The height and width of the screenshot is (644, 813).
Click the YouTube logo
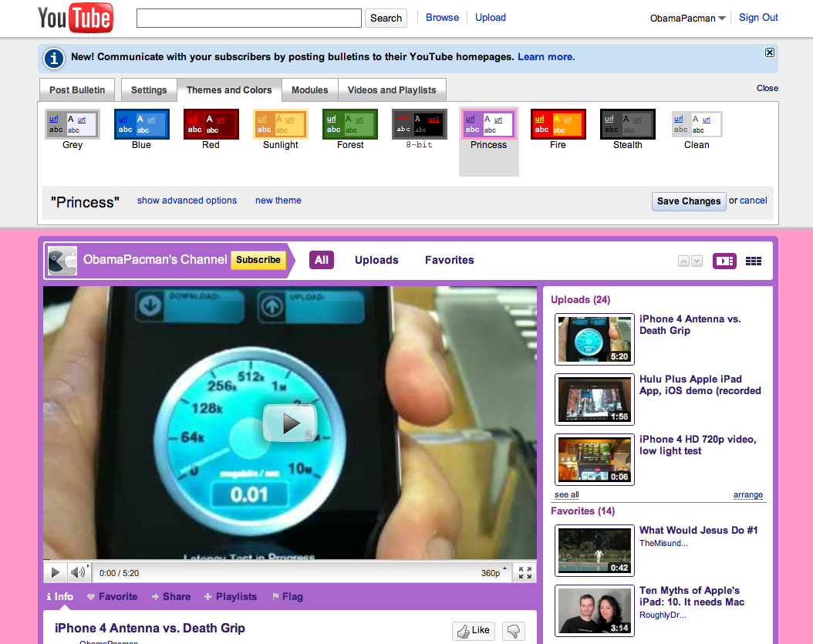pyautogui.click(x=75, y=19)
